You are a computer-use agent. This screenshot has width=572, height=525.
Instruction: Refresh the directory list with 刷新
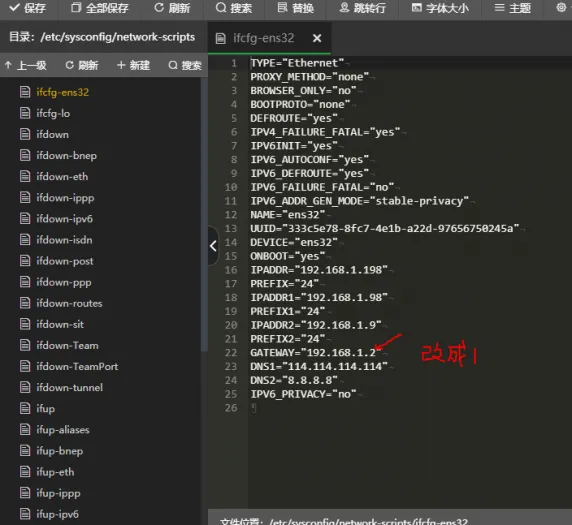pyautogui.click(x=82, y=65)
